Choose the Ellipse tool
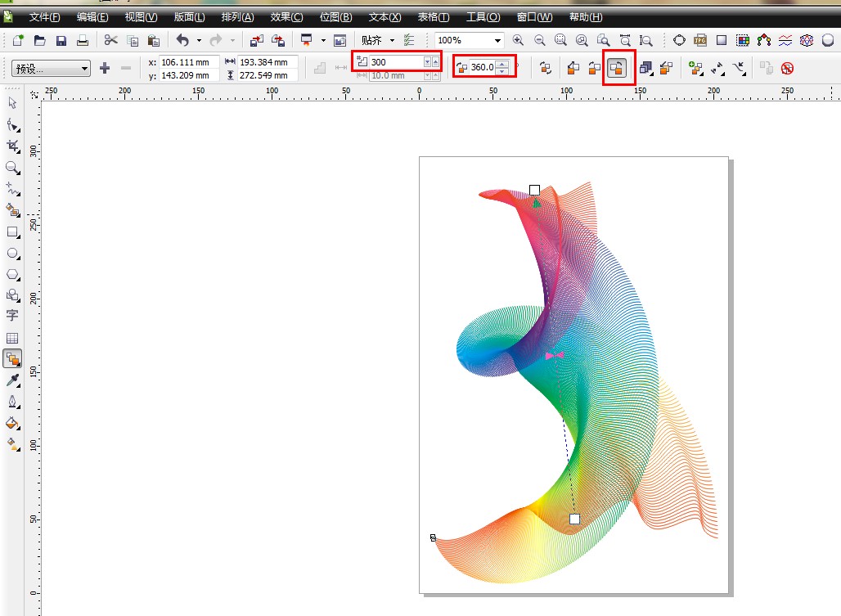The width and height of the screenshot is (841, 616). point(12,254)
